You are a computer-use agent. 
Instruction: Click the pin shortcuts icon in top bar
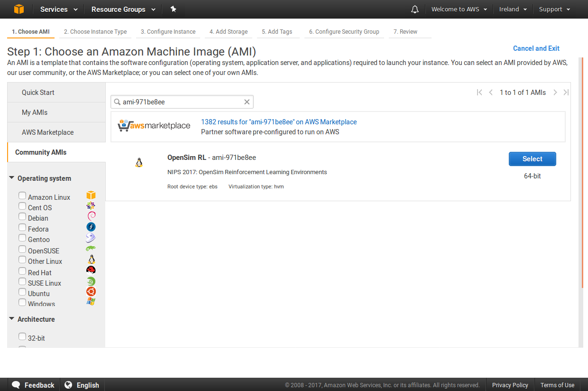(x=173, y=9)
